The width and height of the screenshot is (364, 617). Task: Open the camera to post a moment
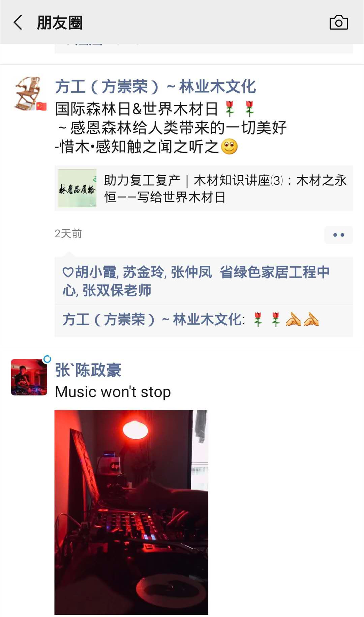coord(338,23)
